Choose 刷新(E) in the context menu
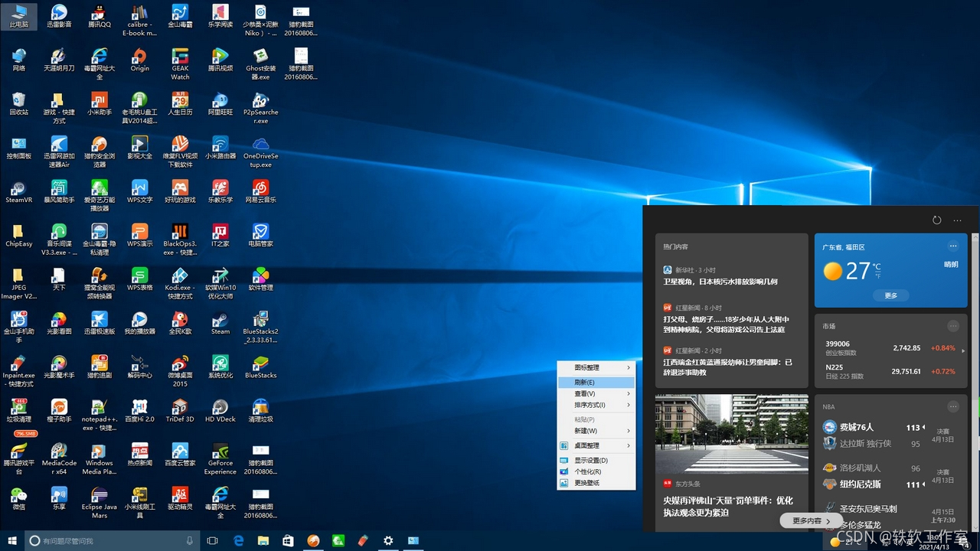The image size is (980, 551). pyautogui.click(x=596, y=382)
